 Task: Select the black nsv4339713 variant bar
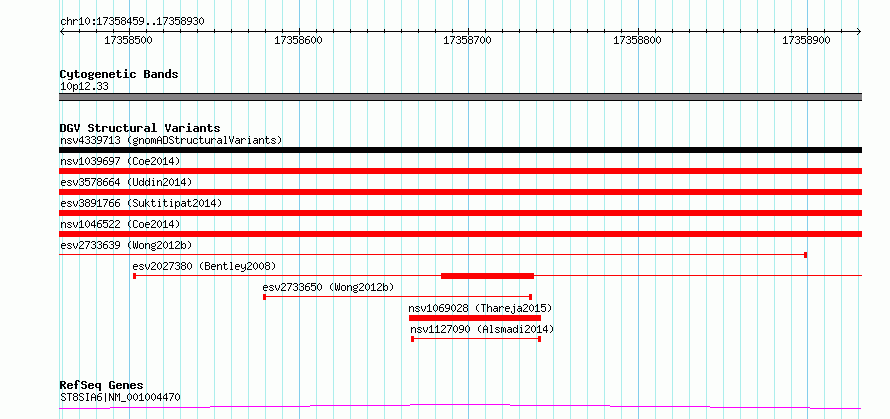(460, 150)
